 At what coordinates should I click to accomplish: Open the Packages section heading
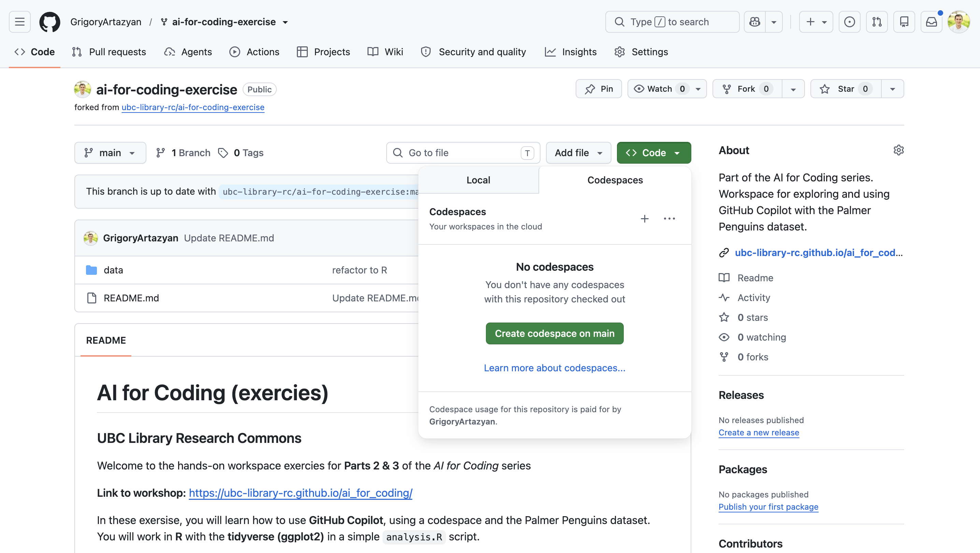(x=743, y=469)
